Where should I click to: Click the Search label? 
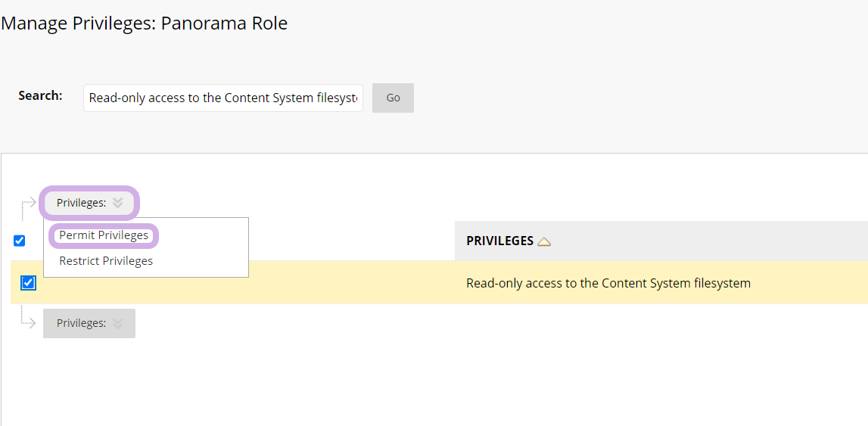(40, 96)
